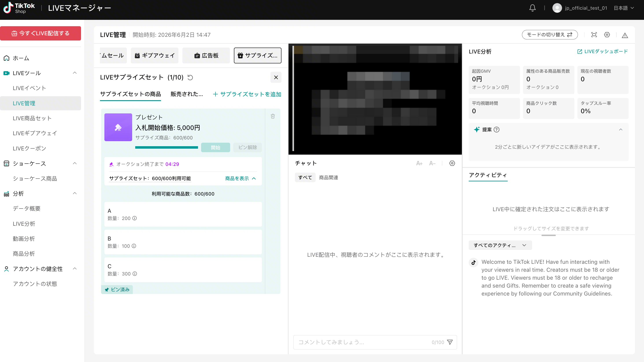Open the 提案 help question icon
Screen dimensions: 644x362
(x=496, y=130)
